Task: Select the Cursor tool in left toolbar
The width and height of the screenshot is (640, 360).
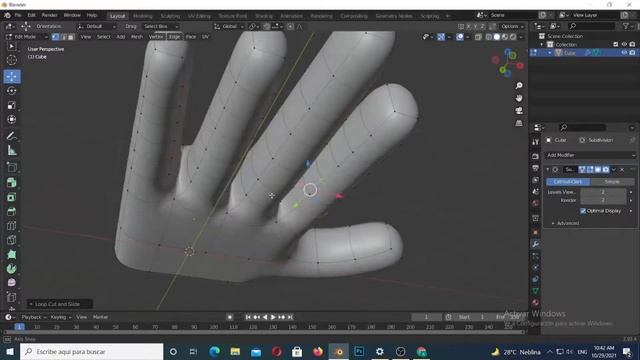Action: point(11,60)
